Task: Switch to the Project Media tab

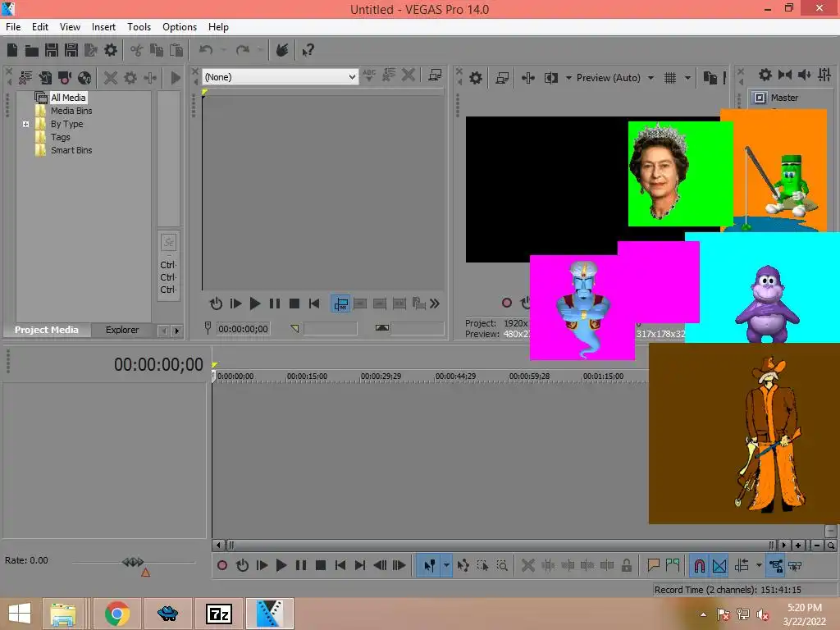Action: [47, 330]
